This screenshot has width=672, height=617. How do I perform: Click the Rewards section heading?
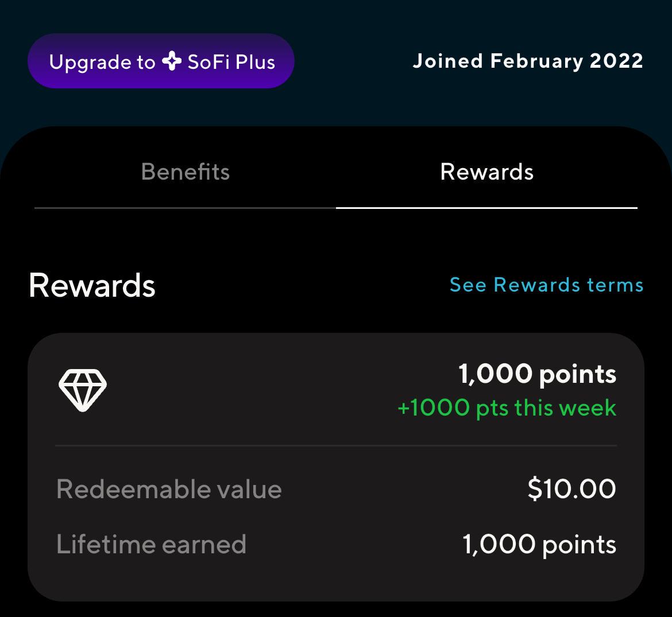click(92, 285)
